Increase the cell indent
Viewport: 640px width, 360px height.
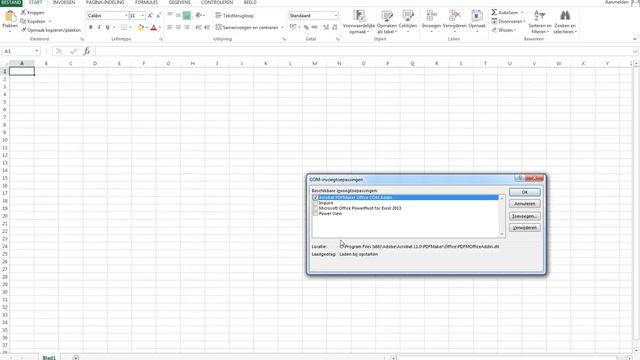tap(207, 27)
